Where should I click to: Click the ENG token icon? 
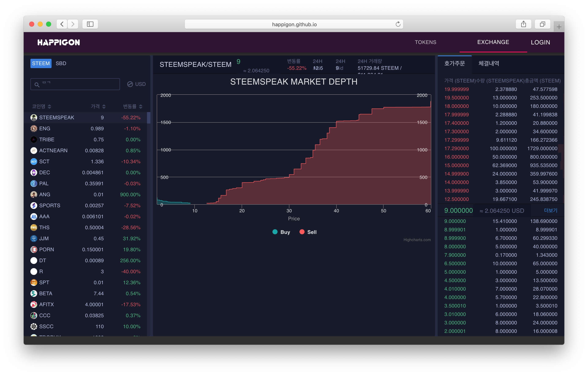(x=34, y=129)
